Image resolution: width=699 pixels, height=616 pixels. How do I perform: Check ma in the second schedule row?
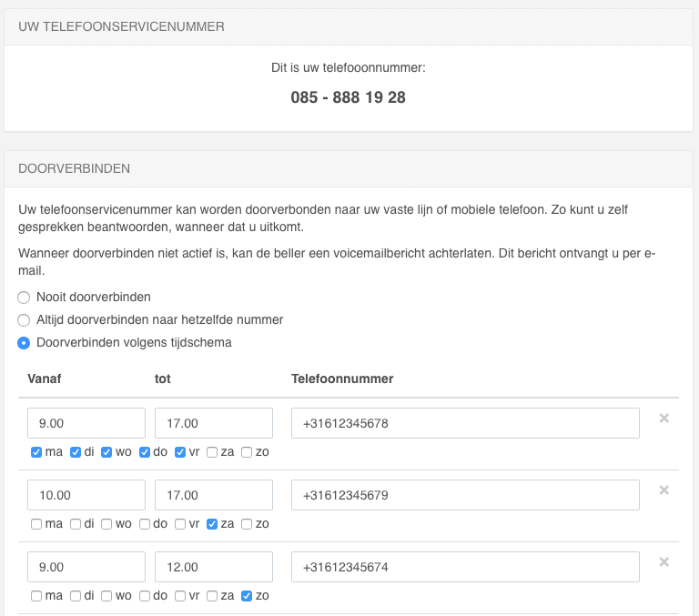click(x=36, y=524)
